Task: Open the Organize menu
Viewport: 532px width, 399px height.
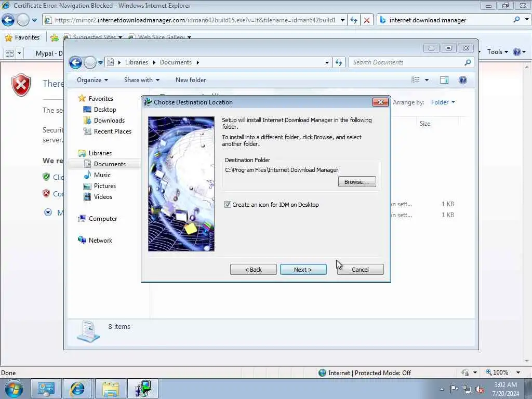Action: tap(92, 80)
